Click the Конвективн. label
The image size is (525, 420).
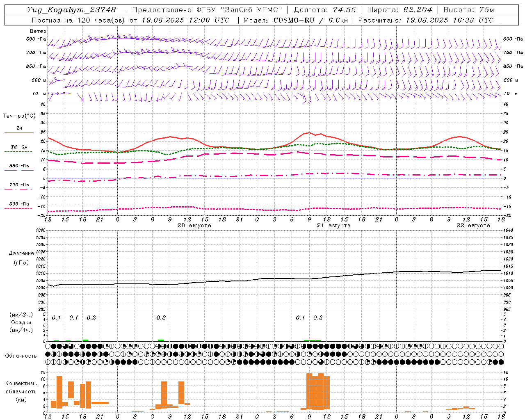coord(21,383)
